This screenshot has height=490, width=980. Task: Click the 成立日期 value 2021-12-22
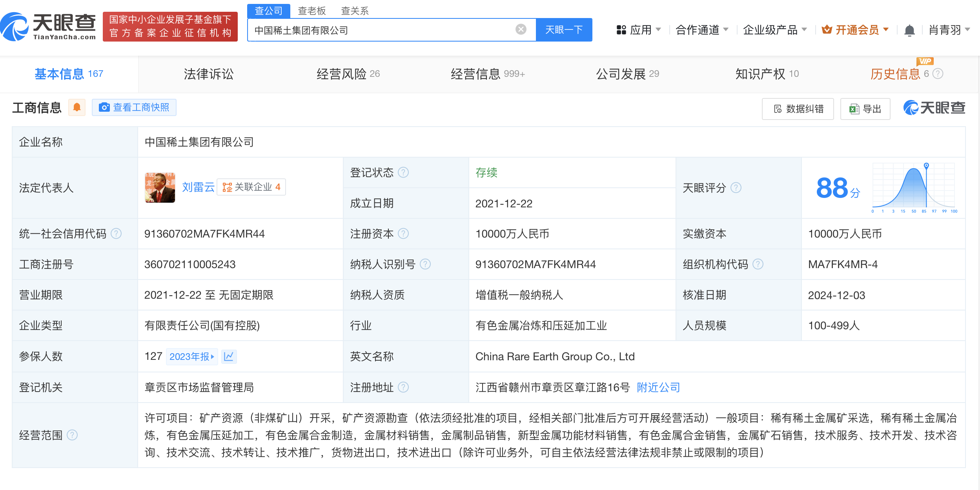coord(504,203)
